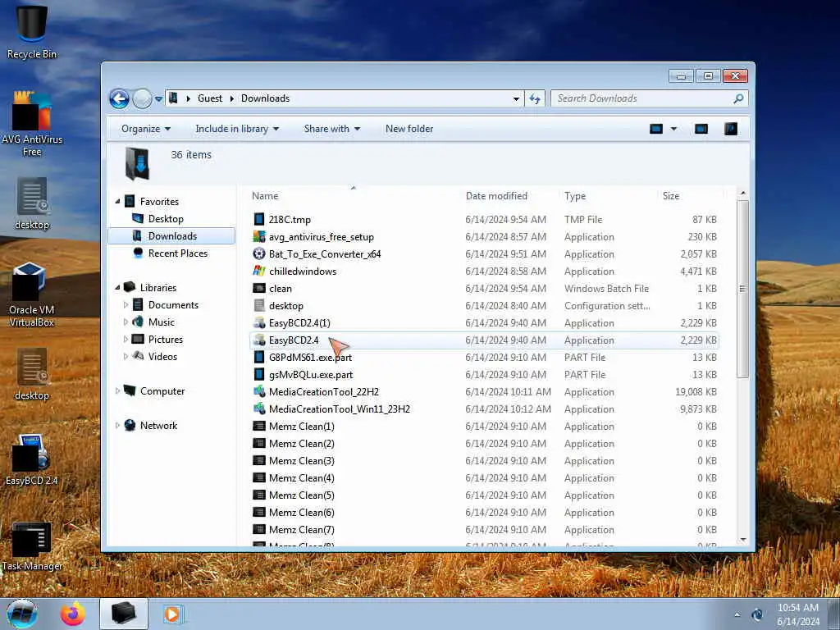Viewport: 840px width, 630px height.
Task: Collapse the Favorites tree group
Action: tap(117, 202)
